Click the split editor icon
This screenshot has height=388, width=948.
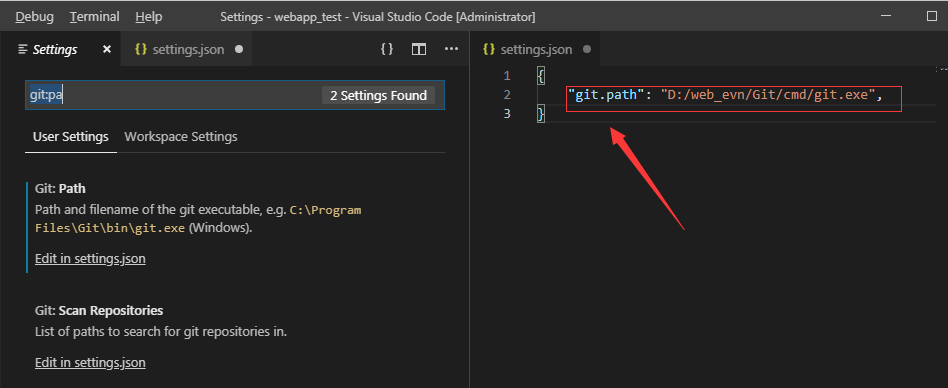(419, 49)
